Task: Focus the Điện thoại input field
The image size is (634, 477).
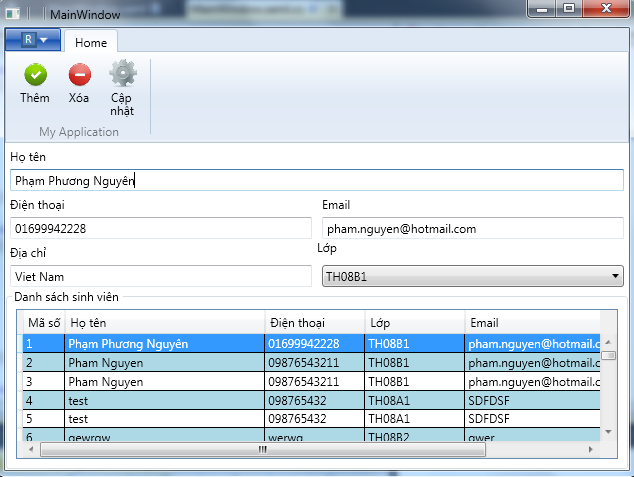Action: coord(161,228)
